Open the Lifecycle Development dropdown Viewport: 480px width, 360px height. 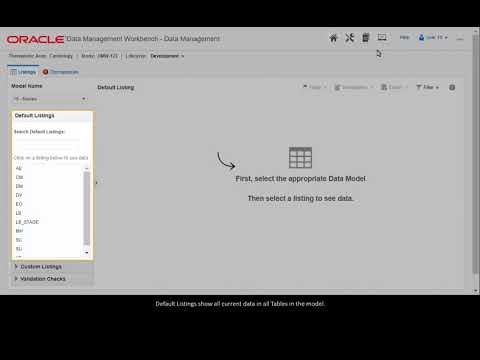tap(167, 56)
